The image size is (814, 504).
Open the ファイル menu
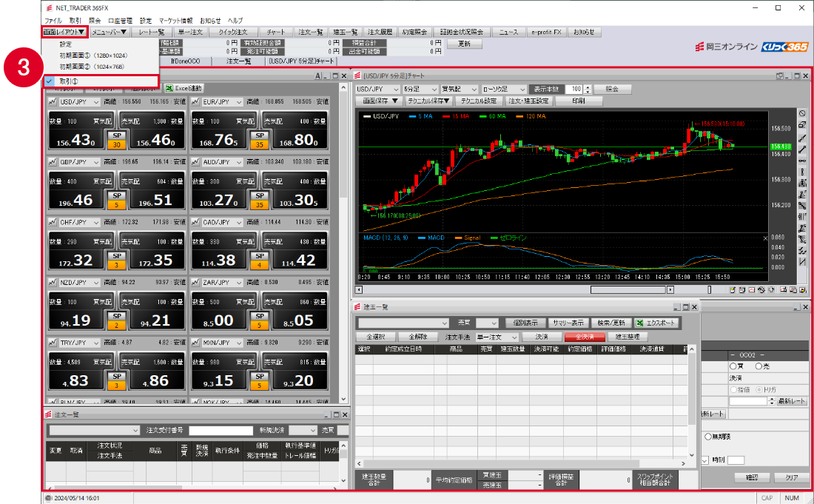(x=53, y=21)
